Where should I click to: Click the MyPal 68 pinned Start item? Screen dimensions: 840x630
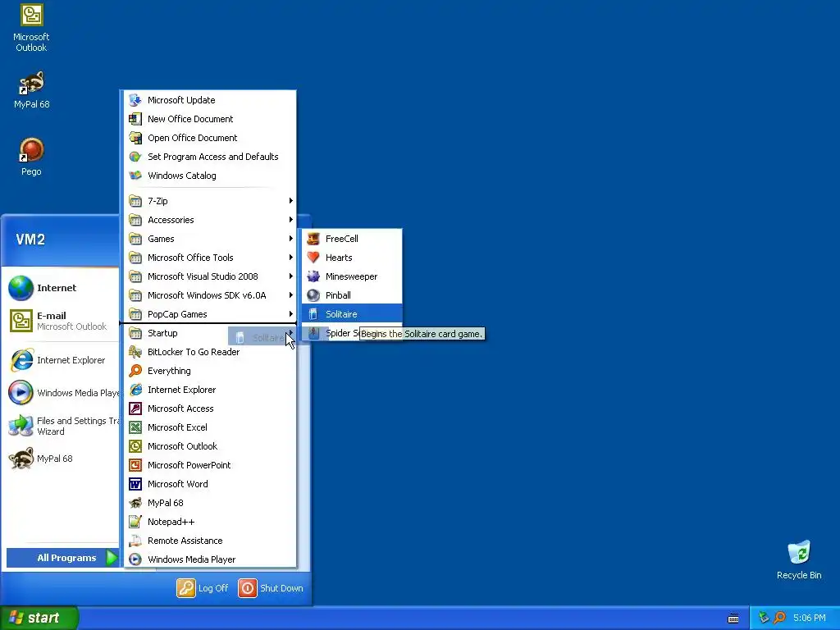61,459
